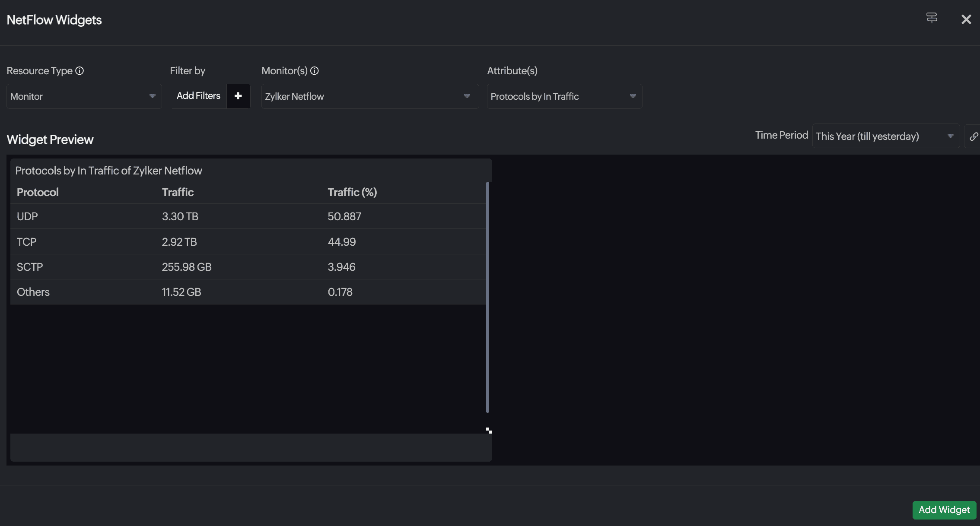Click the Others protocol row
This screenshot has height=526, width=980.
[x=248, y=292]
